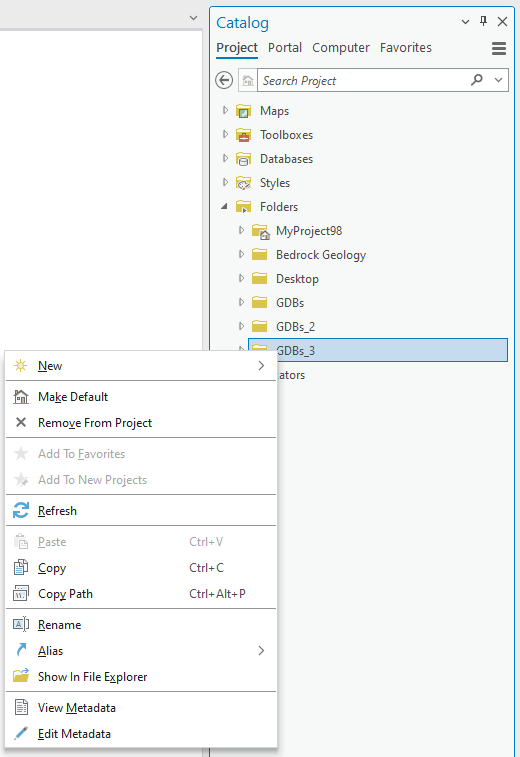Viewport: 520px width, 757px height.
Task: Click the Make Default home icon
Action: tap(21, 396)
